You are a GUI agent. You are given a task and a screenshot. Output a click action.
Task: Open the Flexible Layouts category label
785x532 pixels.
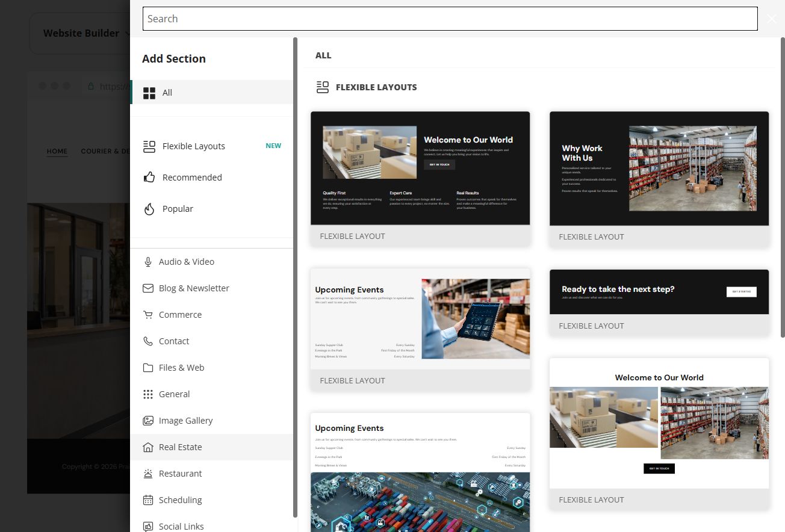pyautogui.click(x=194, y=146)
